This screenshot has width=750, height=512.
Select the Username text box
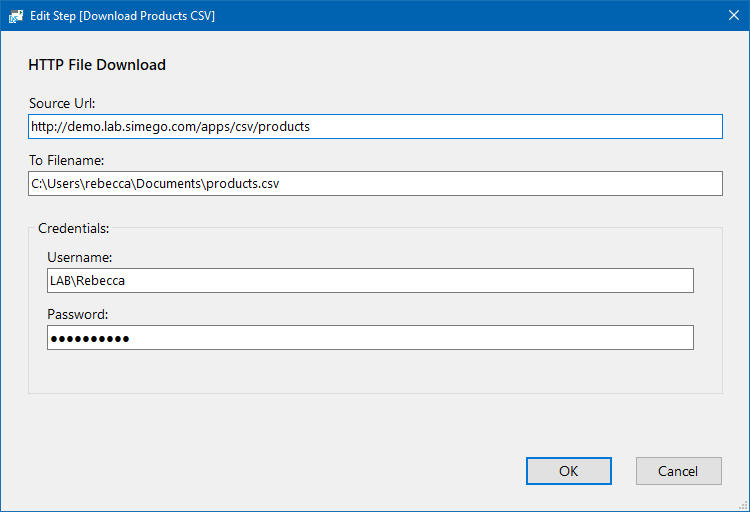pos(370,280)
